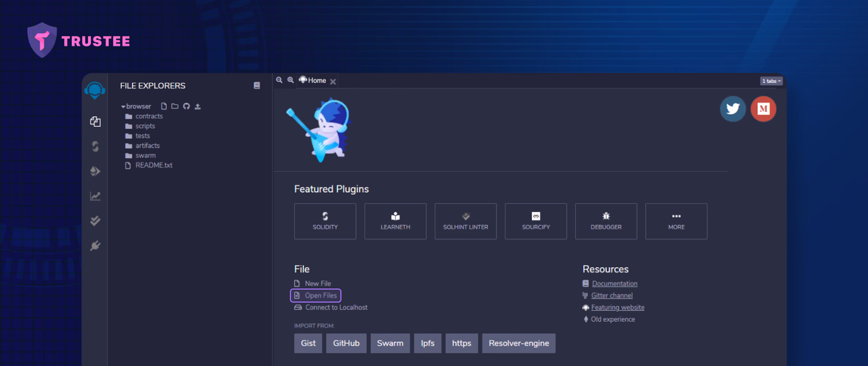Create a new folder in browser

175,106
